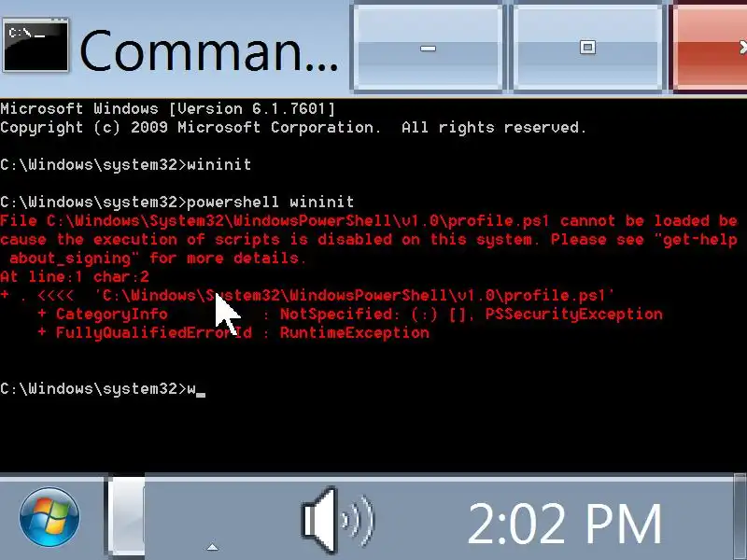Click the current prompt line ending in w
The height and width of the screenshot is (560, 747).
(103, 389)
